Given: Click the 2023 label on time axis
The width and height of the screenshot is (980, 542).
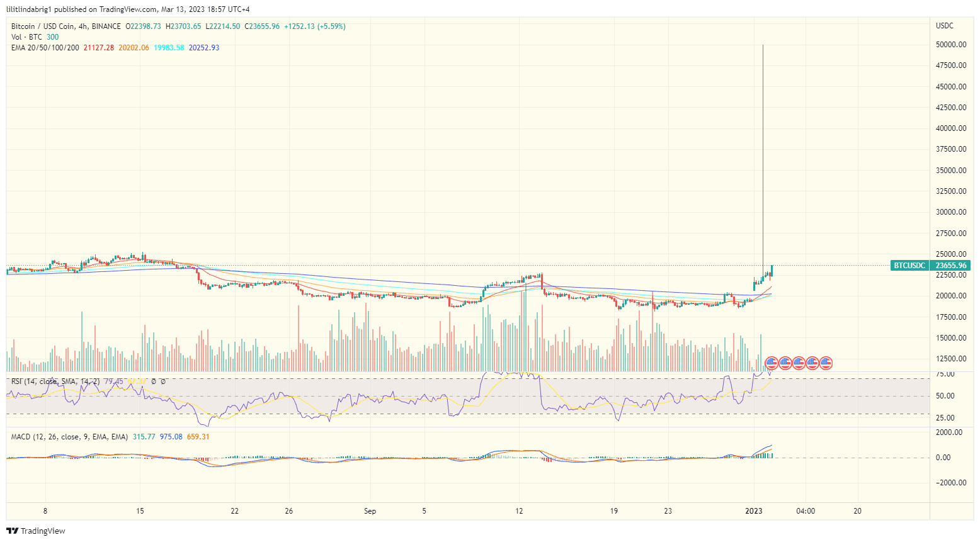Looking at the screenshot, I should coord(753,511).
